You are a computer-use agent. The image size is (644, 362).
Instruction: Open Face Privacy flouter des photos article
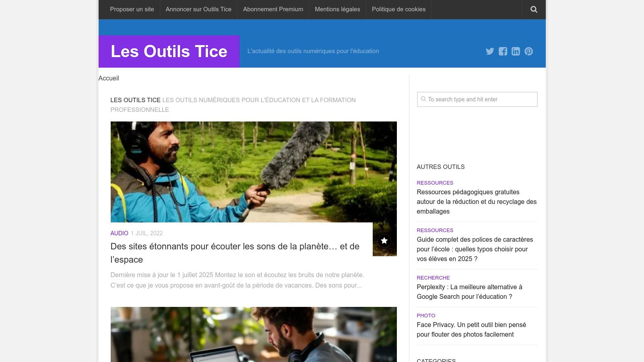pyautogui.click(x=471, y=329)
